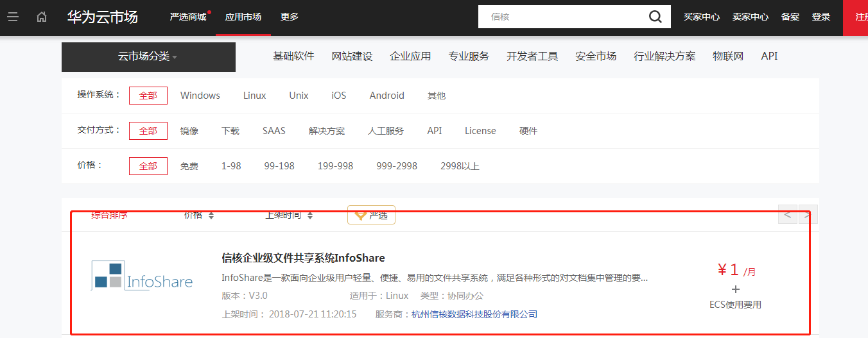Filter price by 免费

[189, 166]
